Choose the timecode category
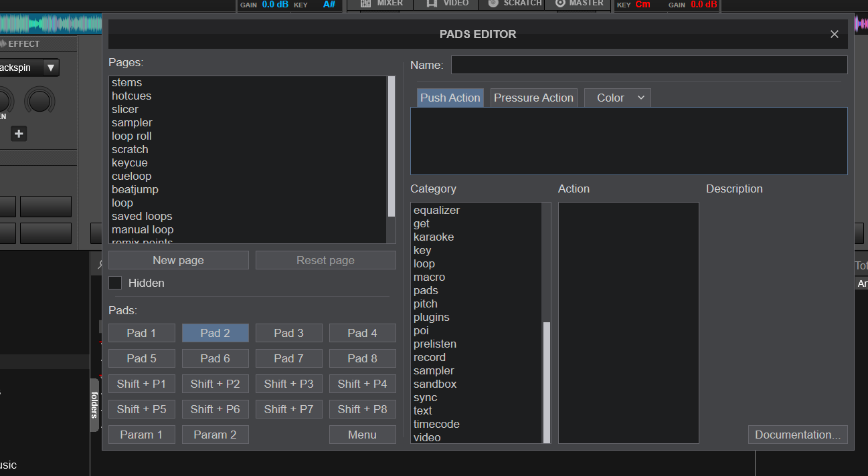The height and width of the screenshot is (476, 868). coord(476,425)
